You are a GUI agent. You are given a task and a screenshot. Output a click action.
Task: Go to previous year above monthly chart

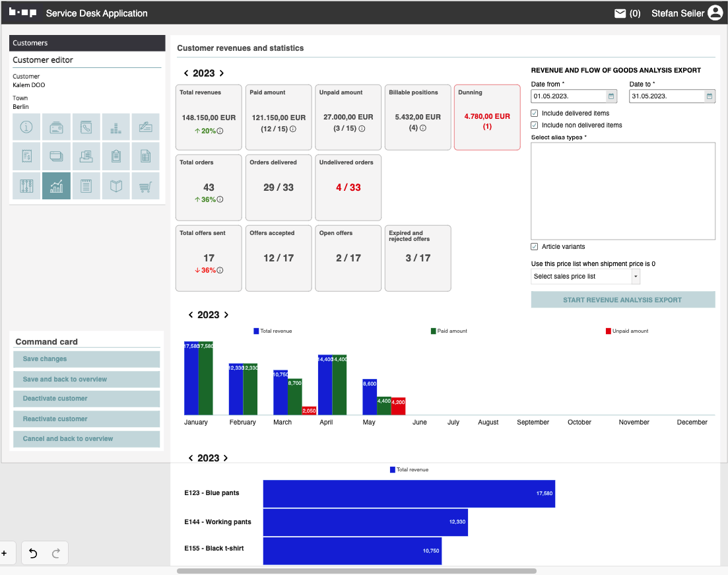[x=191, y=316]
